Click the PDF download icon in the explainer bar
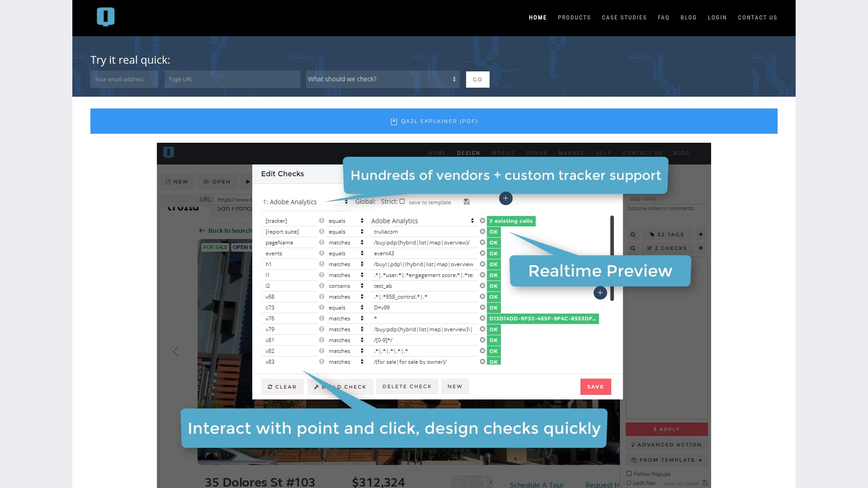Screen dimensions: 868x488 point(394,121)
